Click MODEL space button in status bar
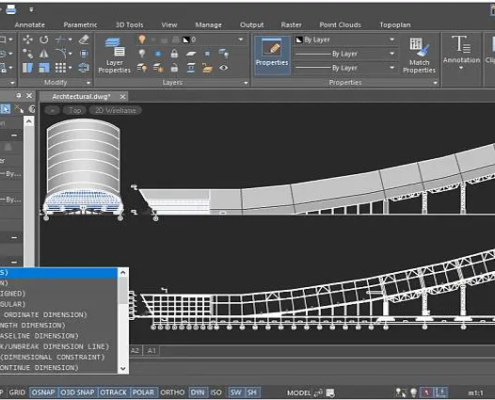The image size is (495, 400). [298, 393]
